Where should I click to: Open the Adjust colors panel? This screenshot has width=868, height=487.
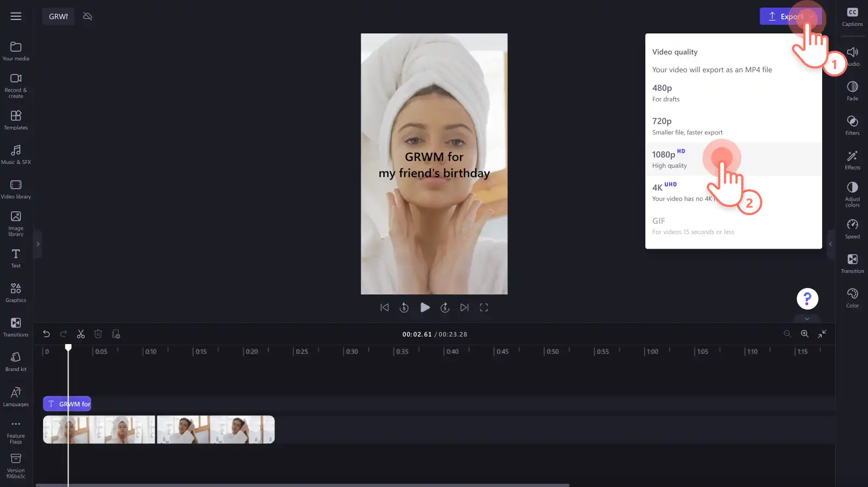click(x=852, y=194)
